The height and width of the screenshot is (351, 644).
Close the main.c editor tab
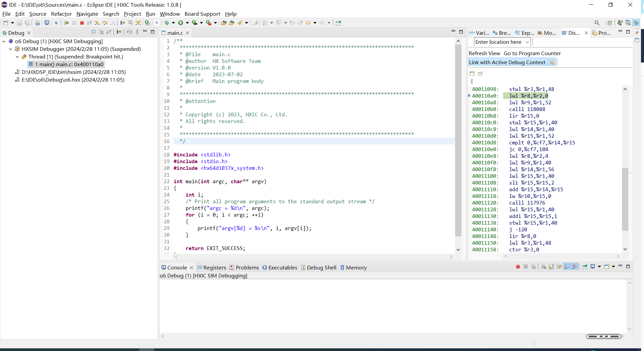(188, 33)
